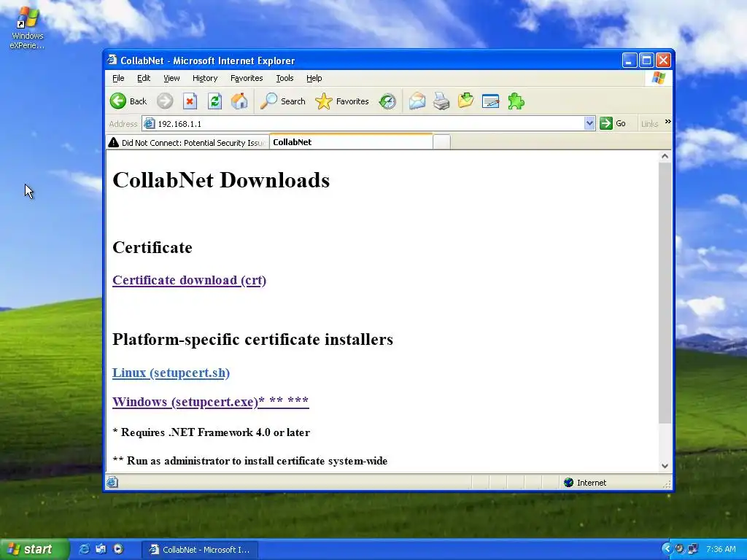The width and height of the screenshot is (747, 560).
Task: Click Requires .NET Framework 4.0 note
Action: pos(211,432)
